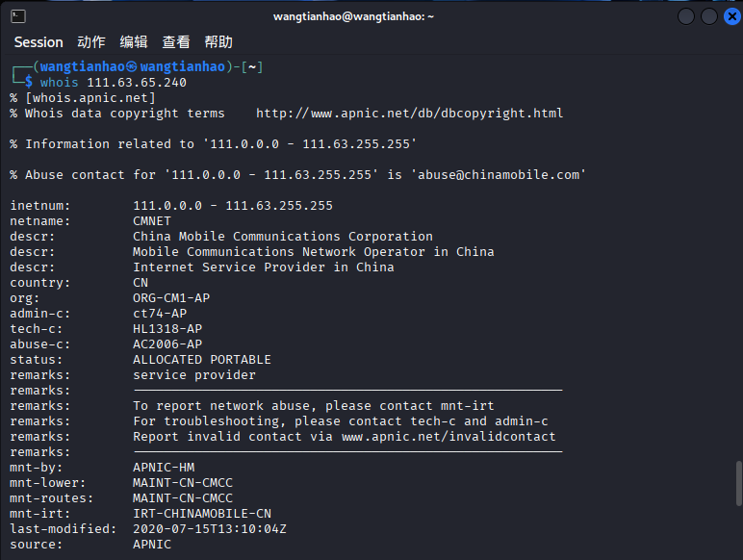Click the netname value CMNET
Image resolution: width=743 pixels, height=560 pixels.
pos(152,221)
